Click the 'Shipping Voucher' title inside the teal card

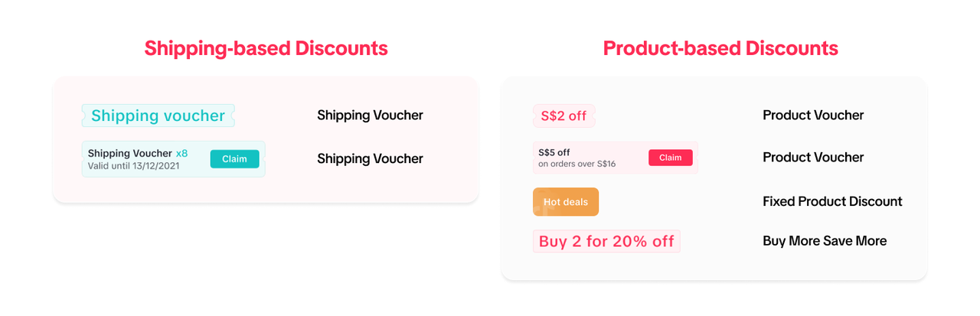pos(129,153)
